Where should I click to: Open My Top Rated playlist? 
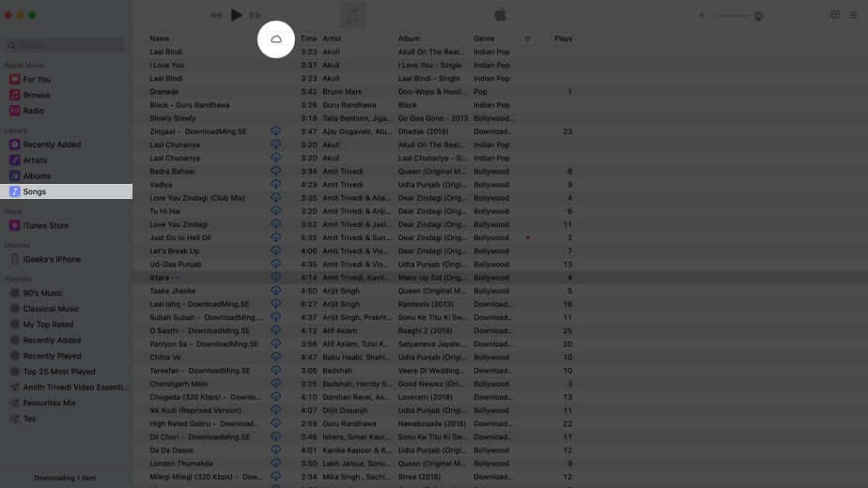click(x=48, y=325)
